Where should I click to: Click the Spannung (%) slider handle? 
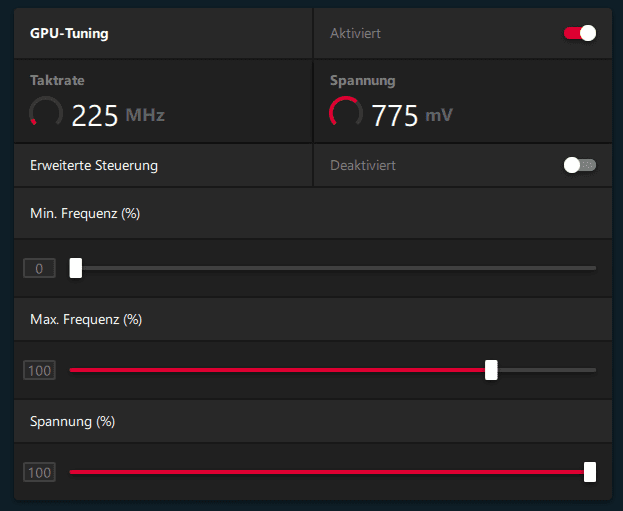click(590, 472)
